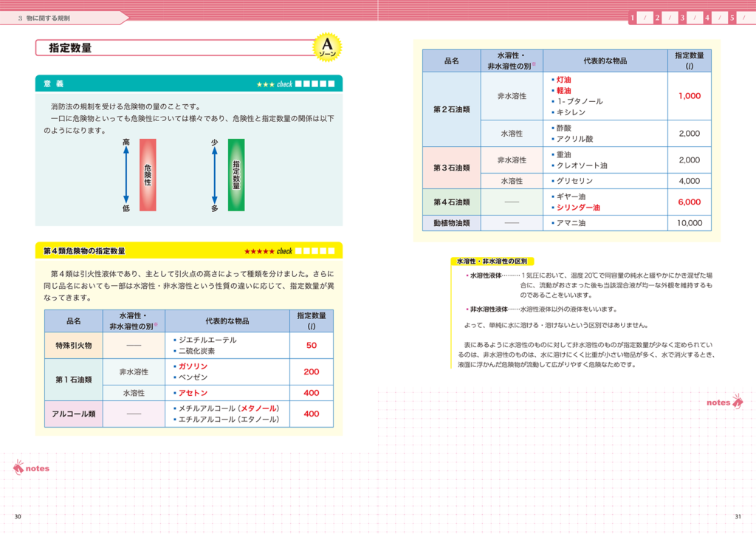The width and height of the screenshot is (756, 534).
Task: Tick the first check box in 意義 header
Action: (x=298, y=84)
